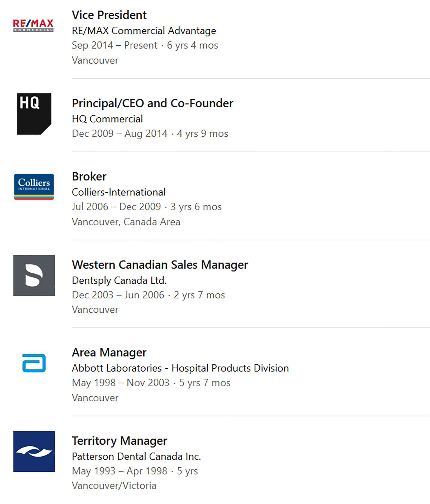This screenshot has height=504, width=430.
Task: Click Abbott Laboratories Hospital Products Division
Action: (x=180, y=368)
